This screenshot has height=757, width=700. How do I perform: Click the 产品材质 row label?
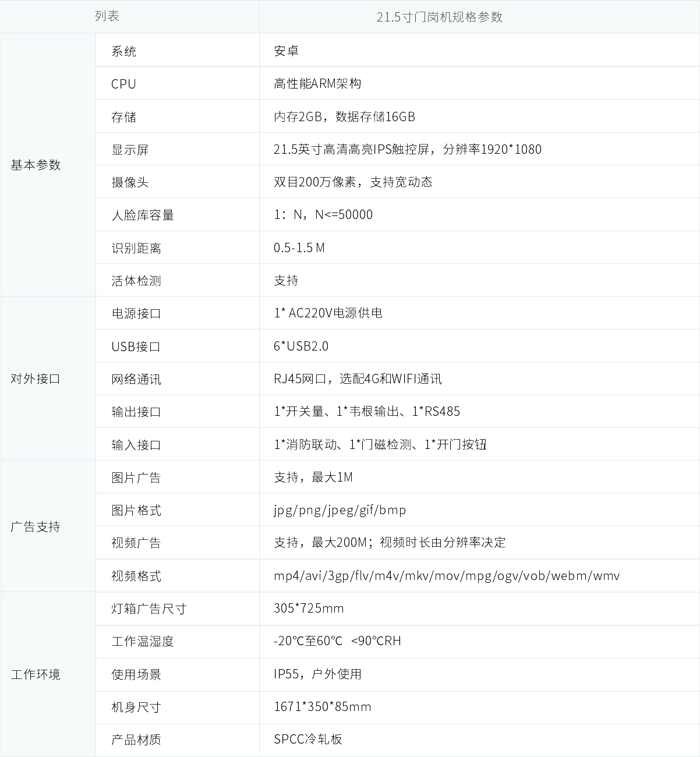(136, 740)
